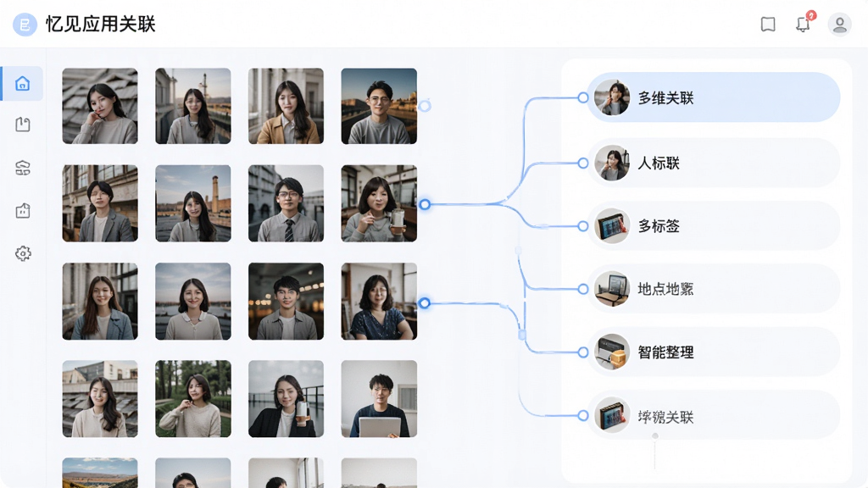Click the box icon in 智能整理 row
The width and height of the screenshot is (868, 488).
[x=612, y=352]
